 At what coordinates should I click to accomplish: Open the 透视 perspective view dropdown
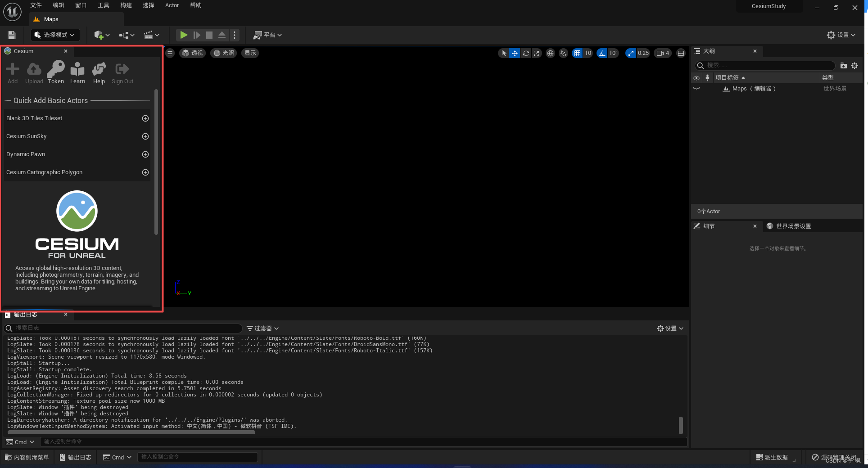point(193,53)
